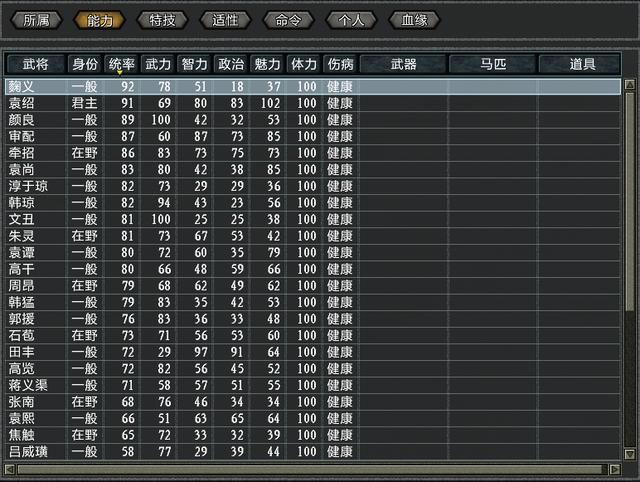Click 君主 status in 袁绍 row
This screenshot has width=640, height=482.
point(84,103)
